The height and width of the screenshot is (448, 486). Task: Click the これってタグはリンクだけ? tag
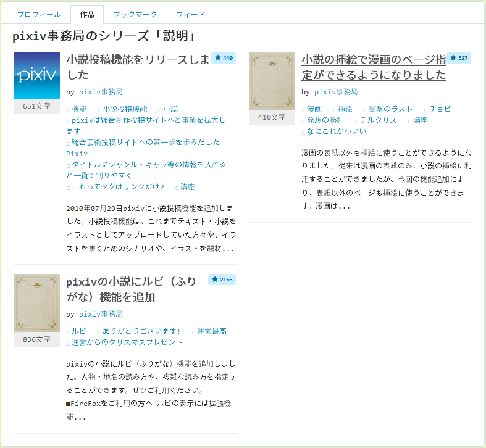[x=118, y=187]
